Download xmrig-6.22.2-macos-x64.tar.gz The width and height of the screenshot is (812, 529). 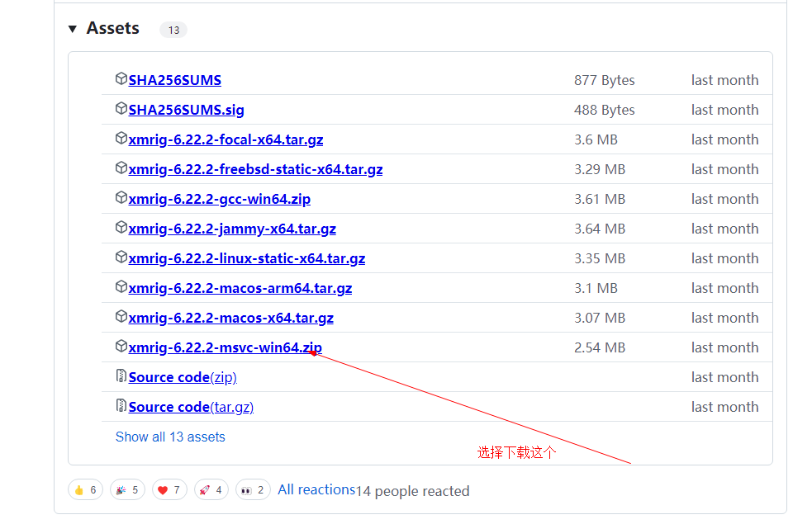230,318
